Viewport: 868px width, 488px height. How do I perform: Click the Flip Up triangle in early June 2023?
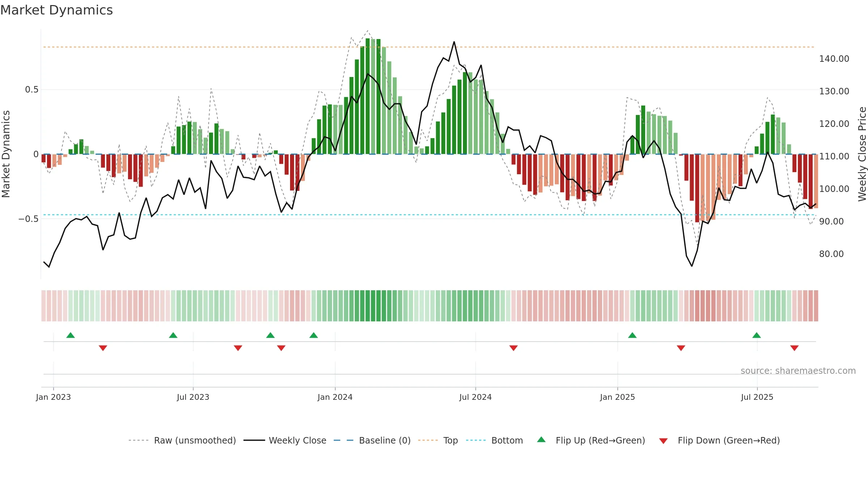coord(173,335)
